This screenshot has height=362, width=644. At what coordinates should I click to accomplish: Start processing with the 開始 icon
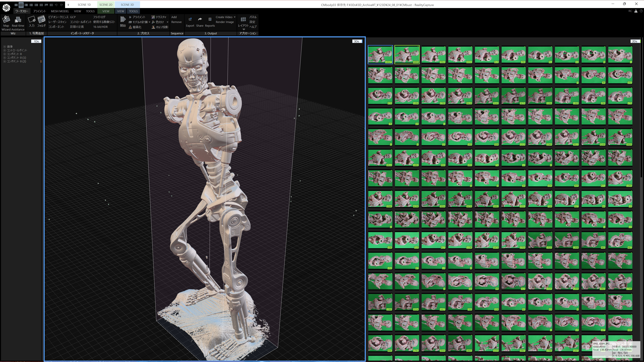(123, 21)
